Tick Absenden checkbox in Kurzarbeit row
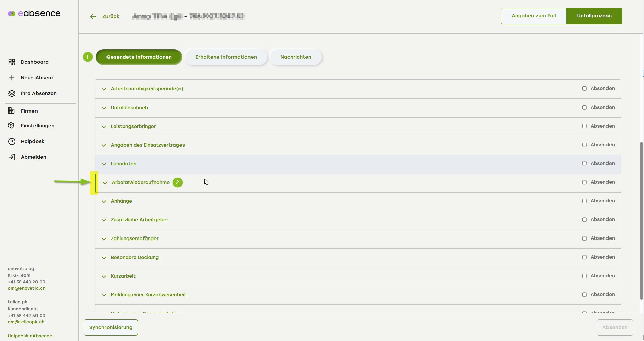 [584, 276]
